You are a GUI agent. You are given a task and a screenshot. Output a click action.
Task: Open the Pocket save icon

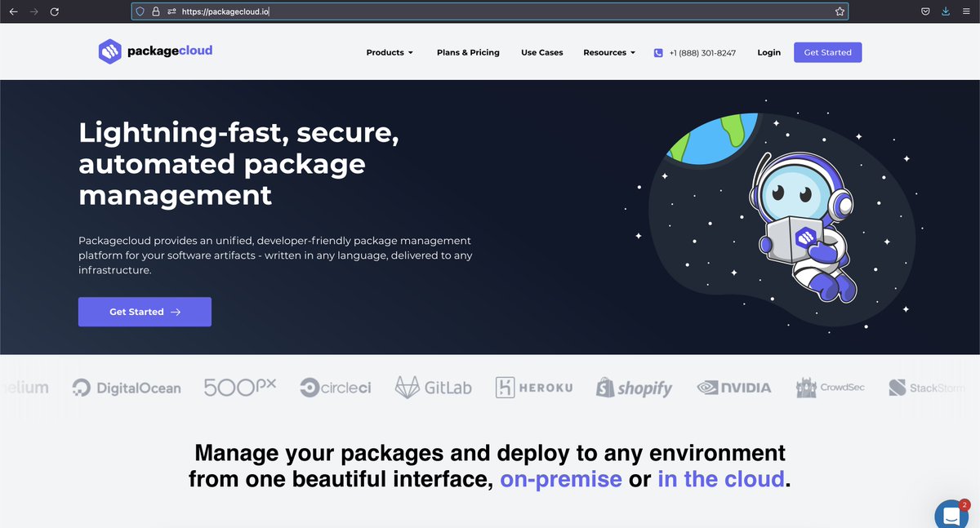(925, 11)
